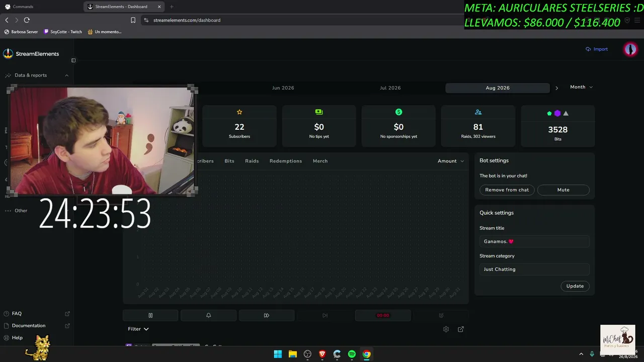Click the address bar URL
The image size is (644, 362).
coord(187,20)
